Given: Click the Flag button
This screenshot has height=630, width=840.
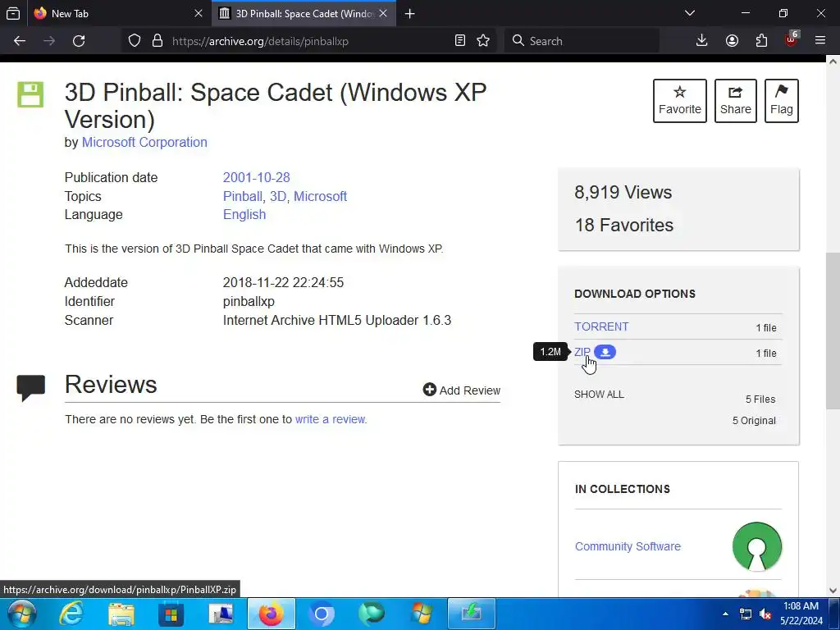Looking at the screenshot, I should tap(782, 101).
